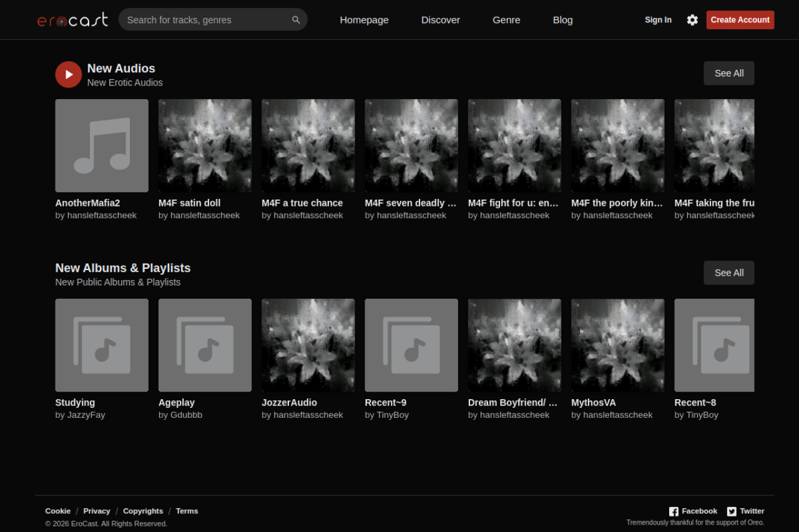Click the red play icon next to New Audios
The width and height of the screenshot is (799, 532).
[x=68, y=74]
